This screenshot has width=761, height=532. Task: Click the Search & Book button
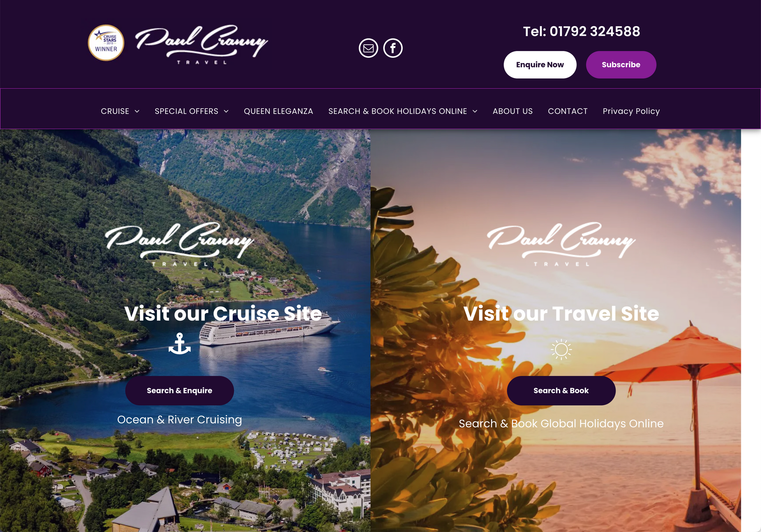tap(561, 391)
